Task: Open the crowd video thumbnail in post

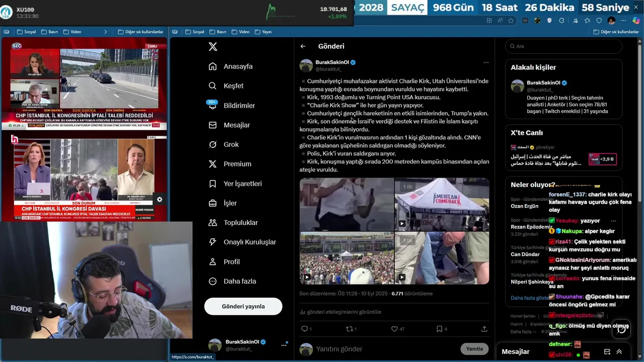Action: (x=347, y=258)
